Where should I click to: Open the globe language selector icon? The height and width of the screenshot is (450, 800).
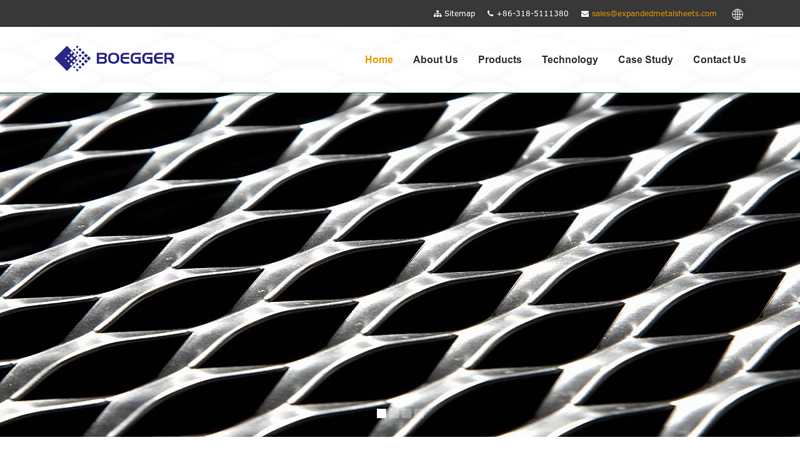(x=737, y=14)
